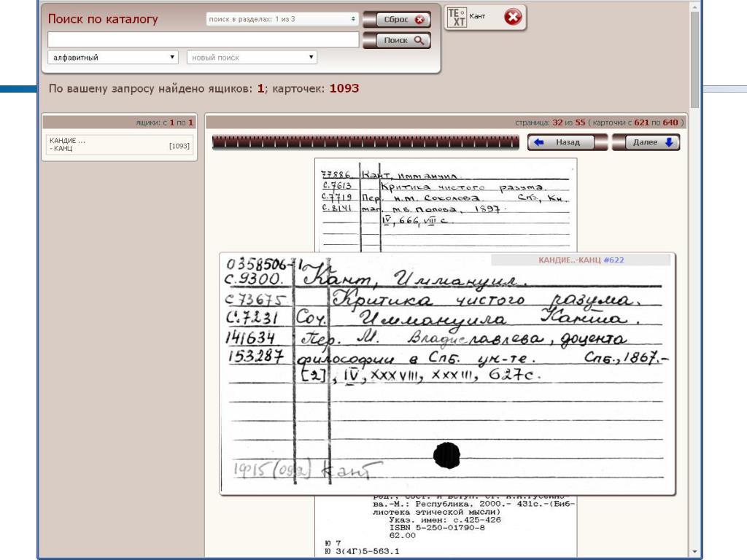Click the Сброс reset button
This screenshot has width=747, height=560.
coord(397,20)
